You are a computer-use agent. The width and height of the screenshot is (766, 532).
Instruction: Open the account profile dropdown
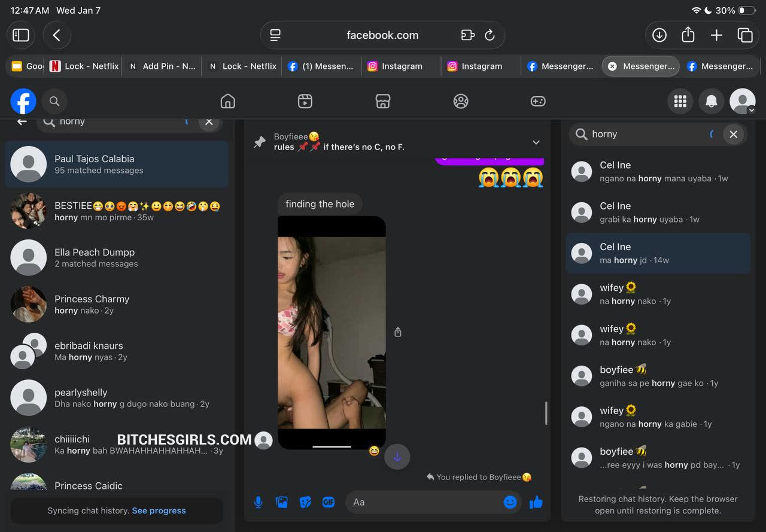(x=743, y=102)
